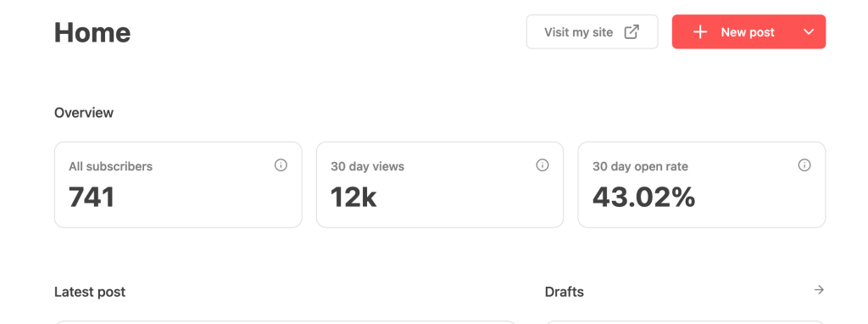Click the 43.02% open rate value
Screen dimensions: 868x324
click(x=644, y=197)
